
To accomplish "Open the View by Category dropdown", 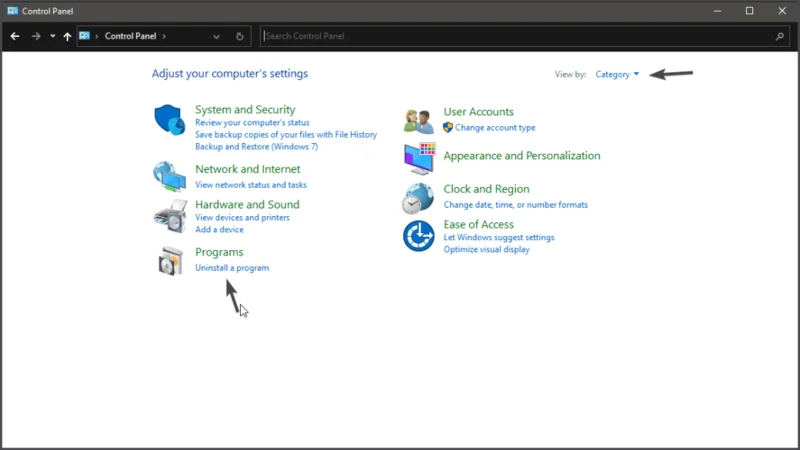I will pyautogui.click(x=617, y=74).
